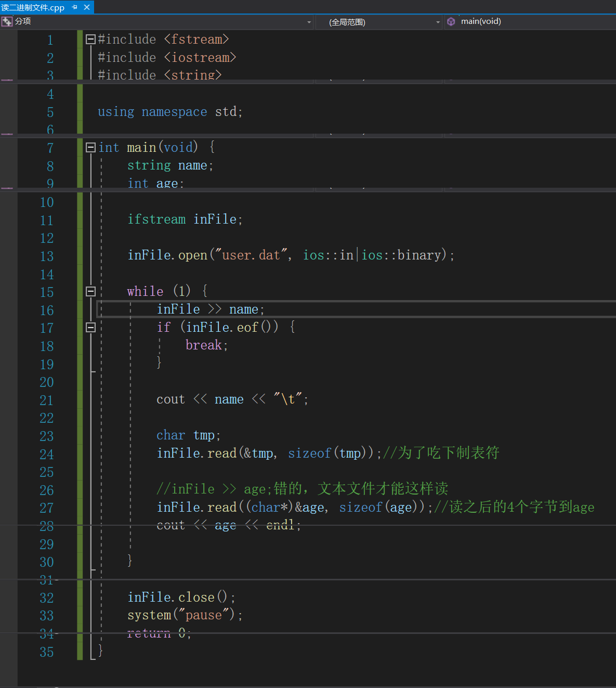Image resolution: width=616 pixels, height=688 pixels.
Task: Open the (全局范围) scope dropdown
Action: (x=438, y=22)
